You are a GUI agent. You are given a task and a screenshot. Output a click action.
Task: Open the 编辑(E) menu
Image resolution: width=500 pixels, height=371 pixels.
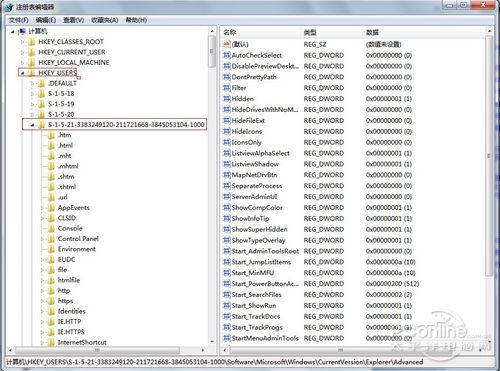46,20
